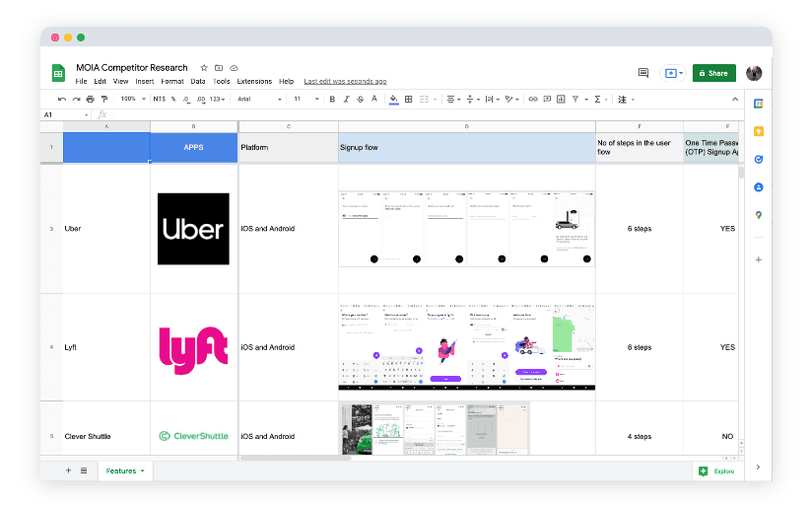
Task: Select the Features sheet tab
Action: click(125, 471)
